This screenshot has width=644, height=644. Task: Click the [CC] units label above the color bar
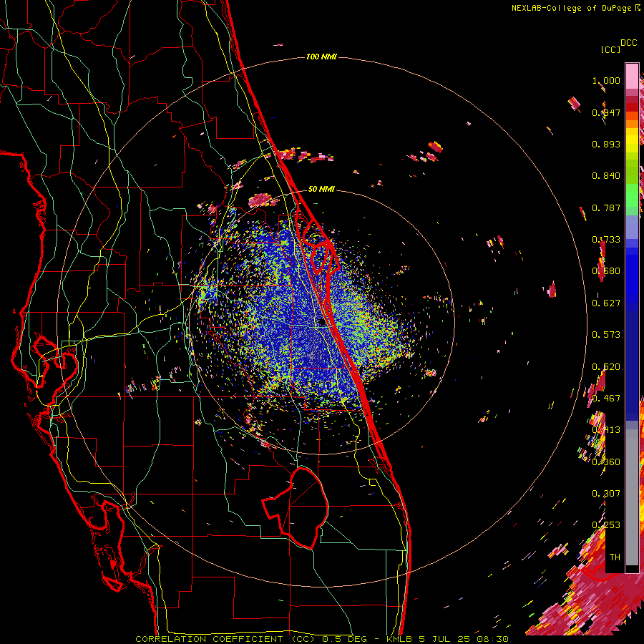click(x=610, y=49)
